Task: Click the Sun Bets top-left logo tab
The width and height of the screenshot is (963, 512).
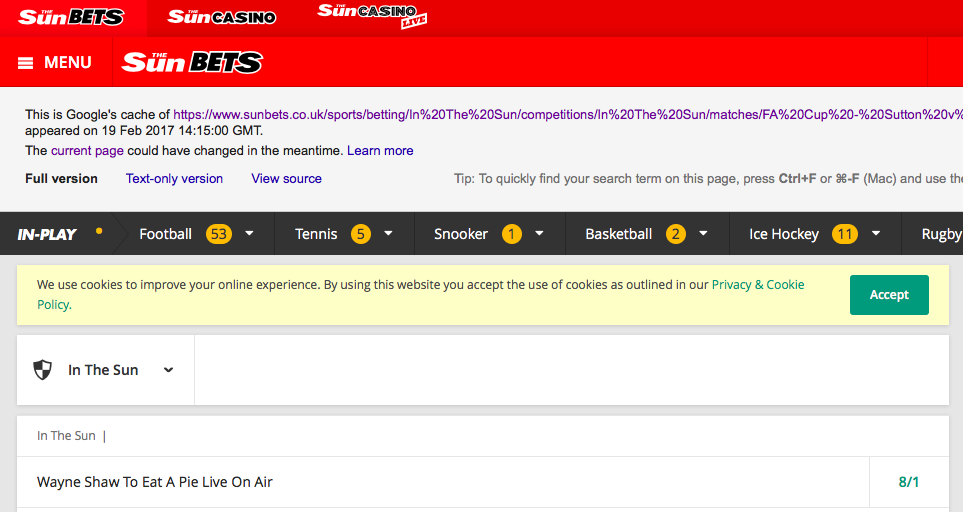Action: tap(71, 17)
